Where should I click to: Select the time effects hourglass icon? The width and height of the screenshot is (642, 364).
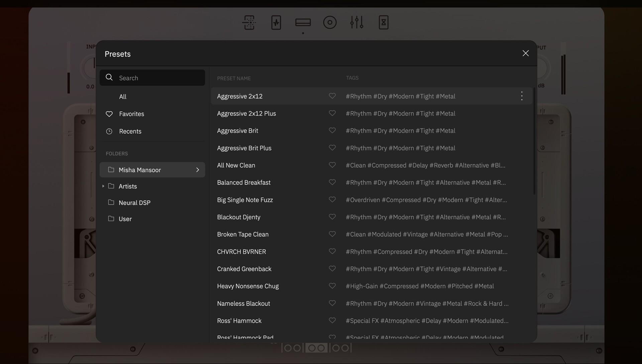pyautogui.click(x=384, y=22)
